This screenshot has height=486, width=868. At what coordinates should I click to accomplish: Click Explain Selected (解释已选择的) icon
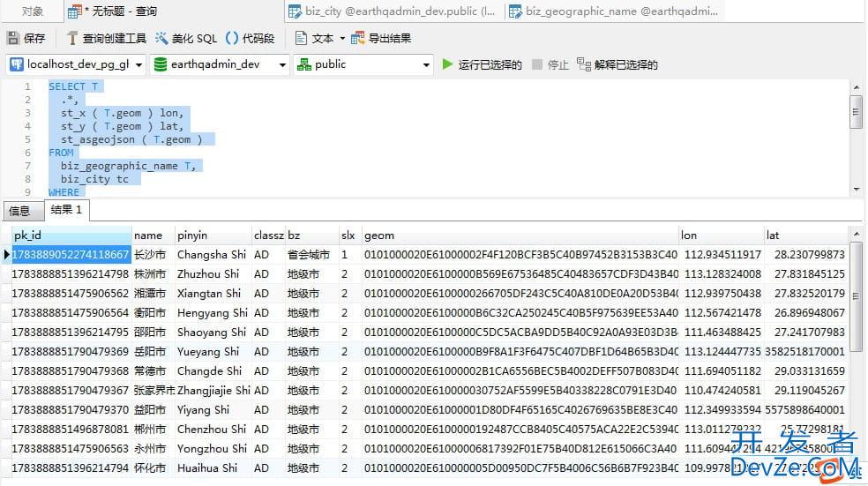click(x=583, y=64)
